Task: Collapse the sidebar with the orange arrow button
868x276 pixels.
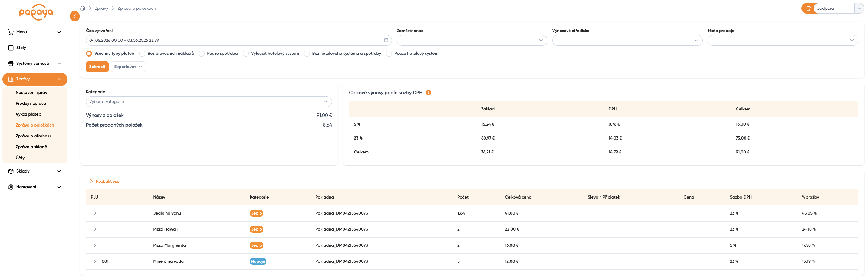Action: [74, 16]
